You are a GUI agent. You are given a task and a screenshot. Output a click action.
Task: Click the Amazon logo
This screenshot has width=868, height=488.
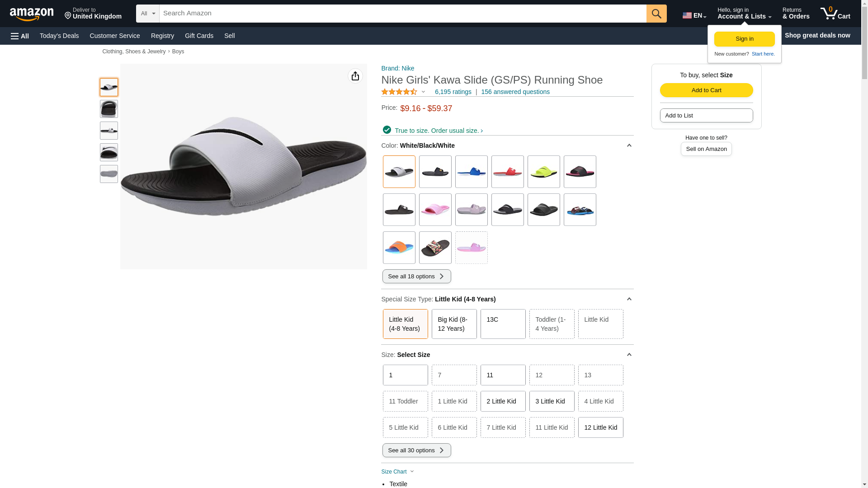[x=32, y=14]
